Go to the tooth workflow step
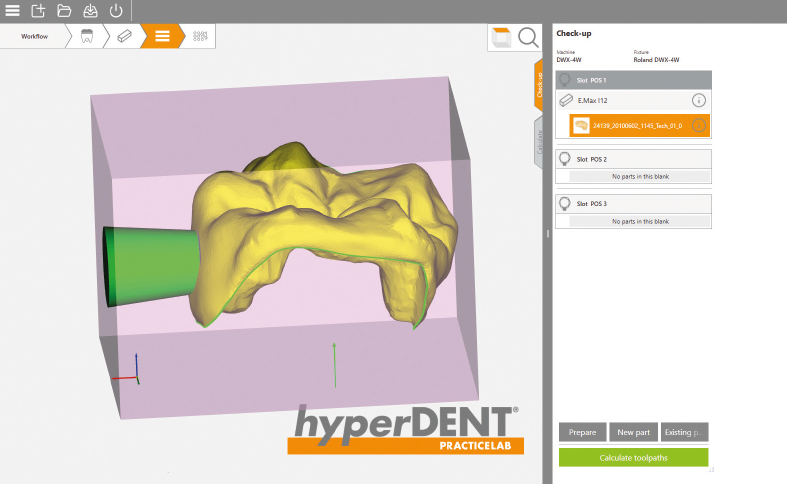The width and height of the screenshot is (787, 484). [87, 36]
